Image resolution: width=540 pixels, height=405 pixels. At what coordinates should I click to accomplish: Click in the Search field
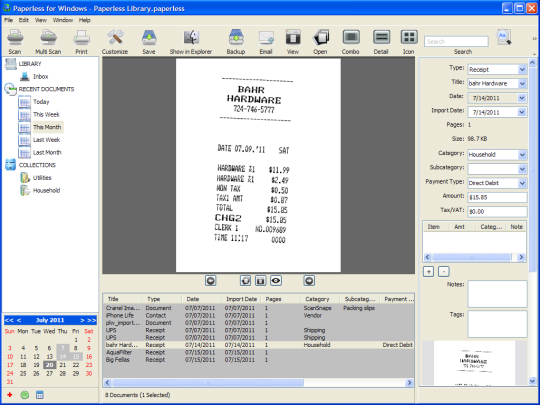(456, 41)
